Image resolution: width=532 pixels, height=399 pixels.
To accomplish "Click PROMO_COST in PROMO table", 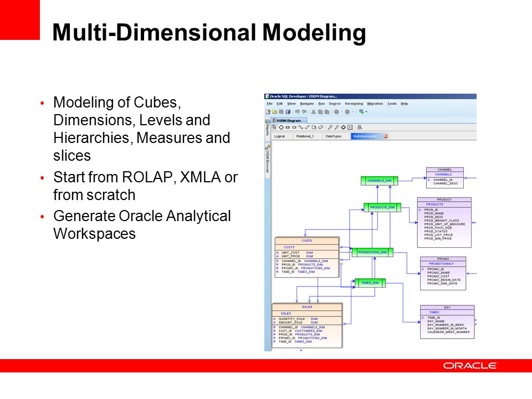I will (438, 276).
